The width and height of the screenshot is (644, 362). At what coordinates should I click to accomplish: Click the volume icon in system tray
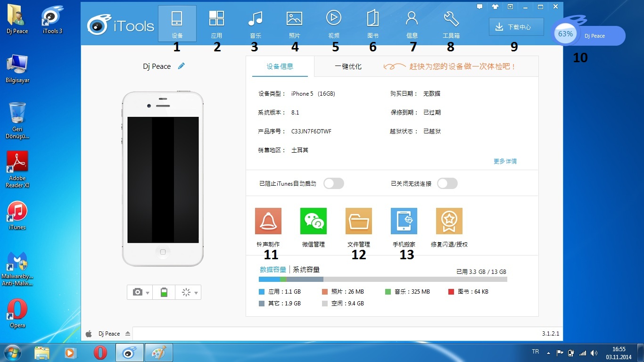pos(594,353)
